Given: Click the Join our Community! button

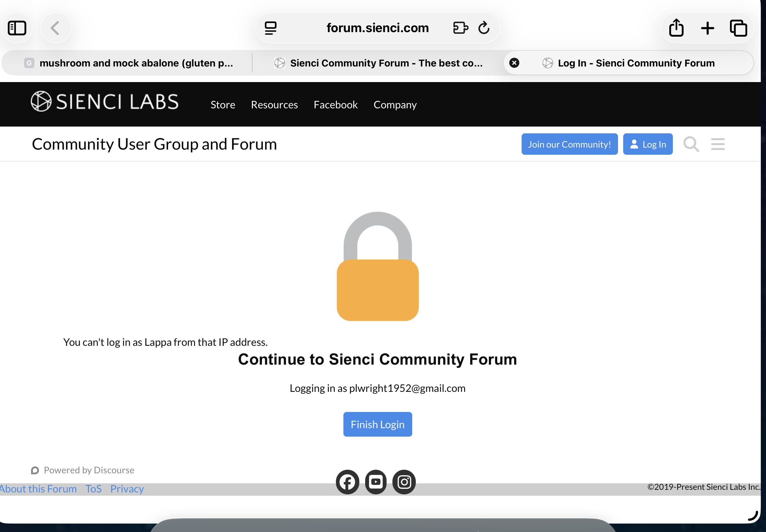Looking at the screenshot, I should click(569, 144).
